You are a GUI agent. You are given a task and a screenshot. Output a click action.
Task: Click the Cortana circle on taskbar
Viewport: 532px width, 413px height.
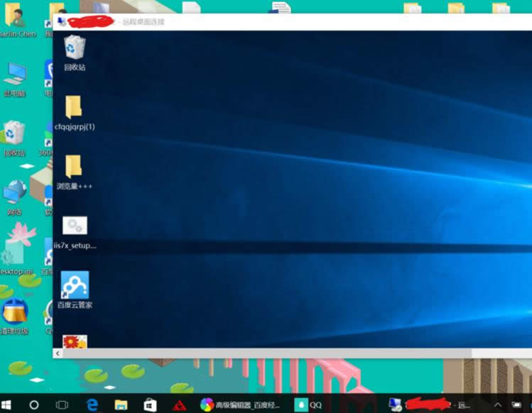(x=34, y=404)
